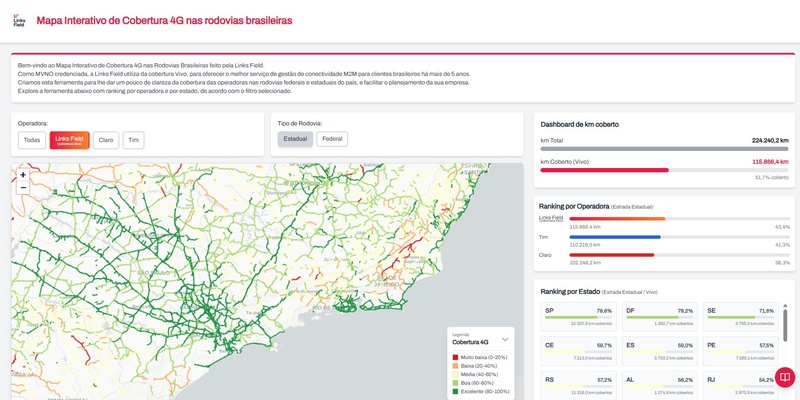The width and height of the screenshot is (800, 400).
Task: Click the Tipo de Rodovia: label
Action: (299, 123)
